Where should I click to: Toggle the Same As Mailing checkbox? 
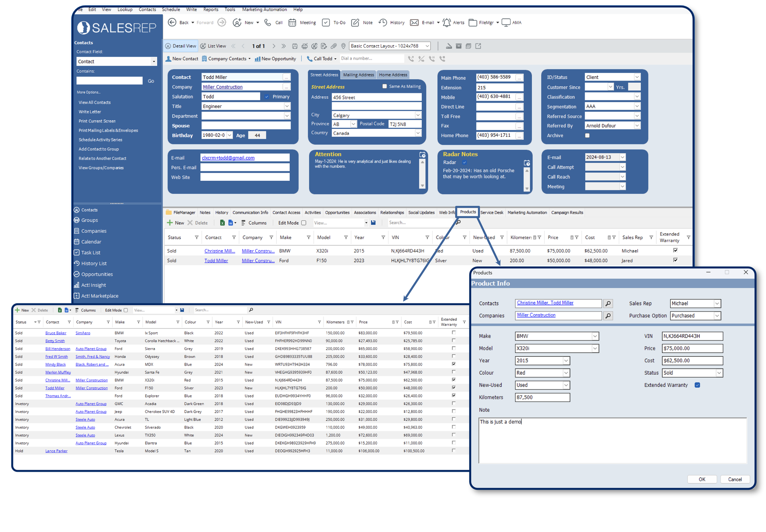point(385,86)
